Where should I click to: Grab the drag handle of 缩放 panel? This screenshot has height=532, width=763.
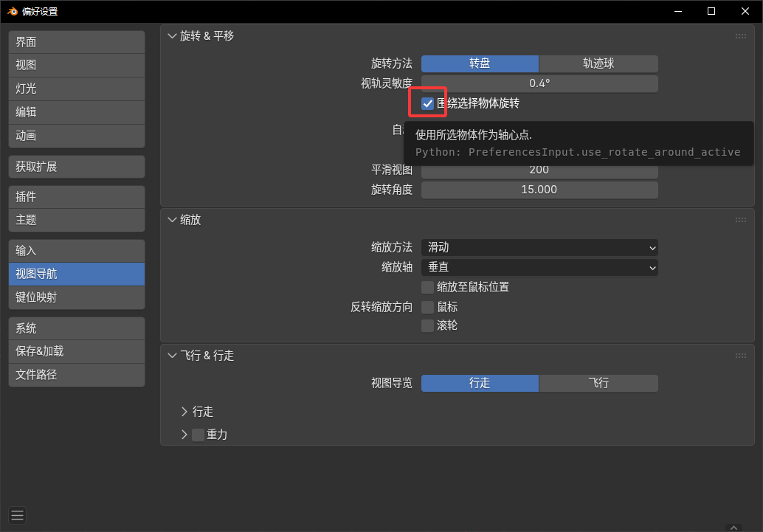(741, 220)
